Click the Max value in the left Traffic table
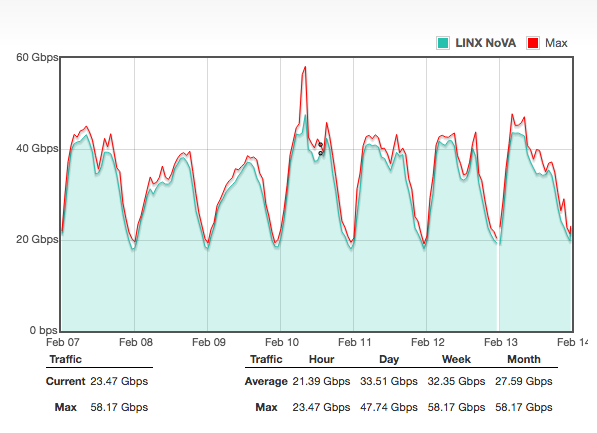The width and height of the screenshot is (597, 433). [119, 407]
